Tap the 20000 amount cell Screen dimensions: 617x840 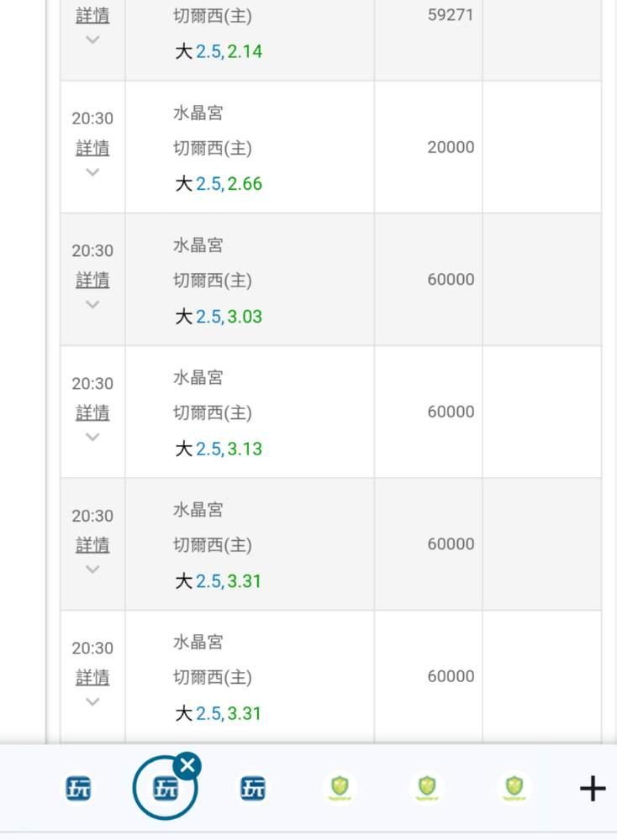[x=451, y=147]
